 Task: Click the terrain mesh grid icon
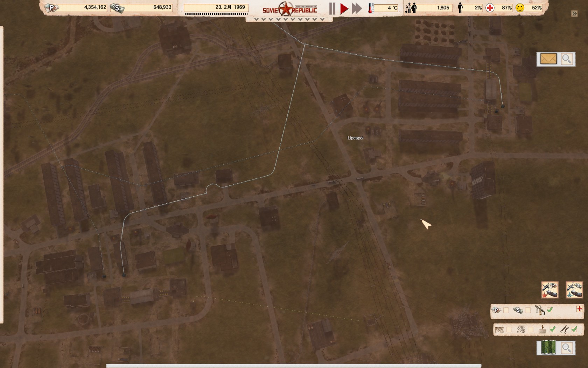click(499, 329)
